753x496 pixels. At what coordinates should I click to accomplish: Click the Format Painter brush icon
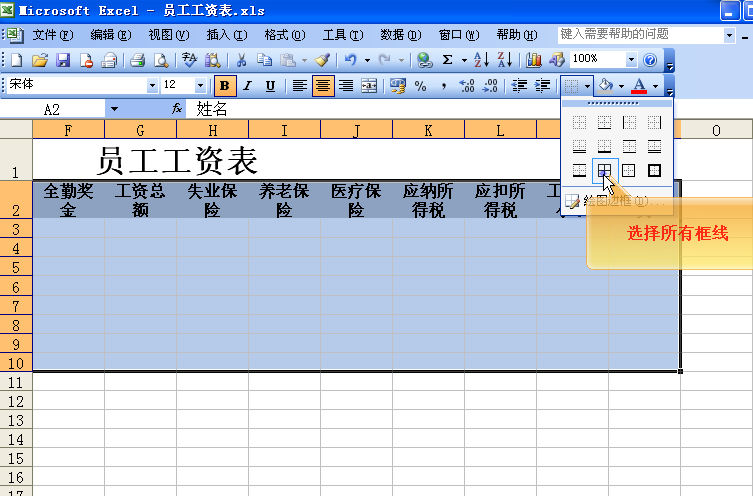coord(322,60)
